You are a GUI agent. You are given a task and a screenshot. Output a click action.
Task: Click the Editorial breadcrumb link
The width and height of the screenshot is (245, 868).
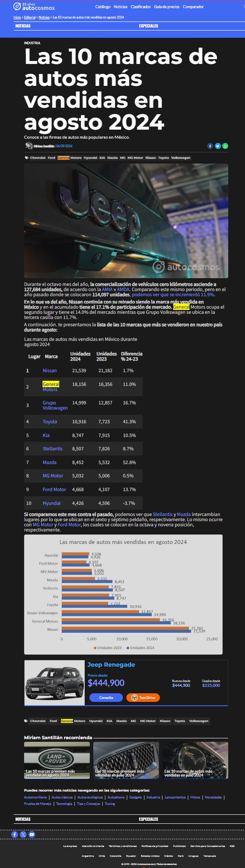30,17
